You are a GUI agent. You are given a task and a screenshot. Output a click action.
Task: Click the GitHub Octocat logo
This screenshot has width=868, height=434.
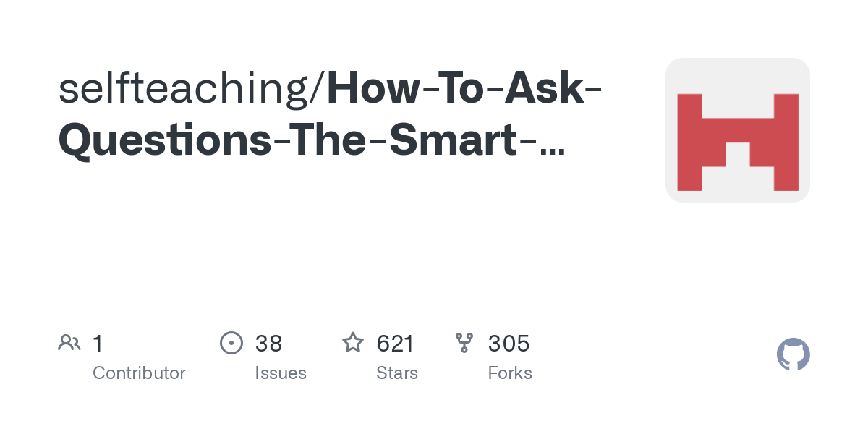[x=793, y=354]
